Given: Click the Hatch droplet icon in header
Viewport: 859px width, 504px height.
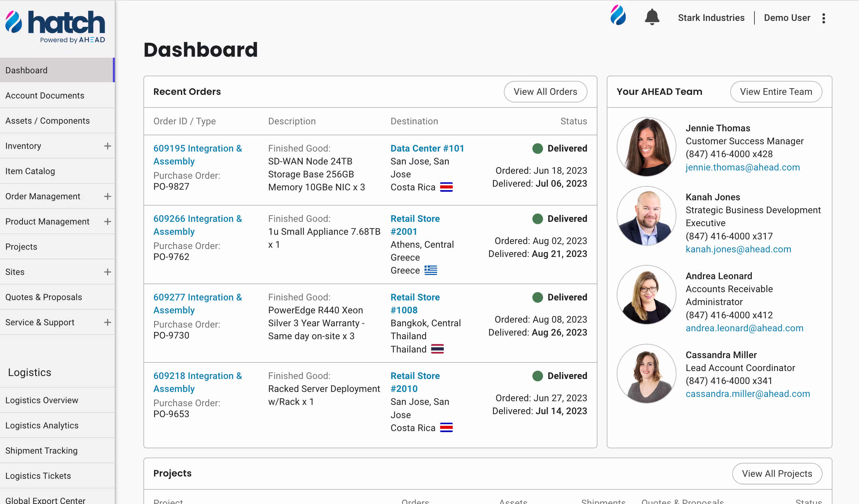Looking at the screenshot, I should (618, 15).
